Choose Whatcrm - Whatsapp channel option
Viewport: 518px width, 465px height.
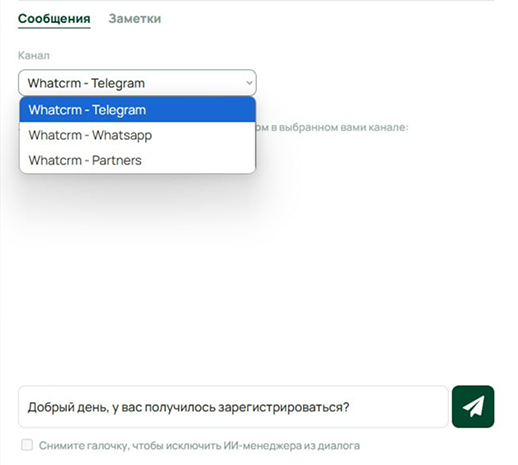(x=137, y=135)
